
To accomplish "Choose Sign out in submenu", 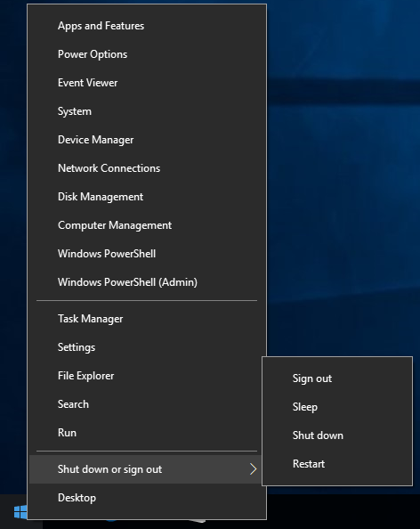I will coord(337,378).
